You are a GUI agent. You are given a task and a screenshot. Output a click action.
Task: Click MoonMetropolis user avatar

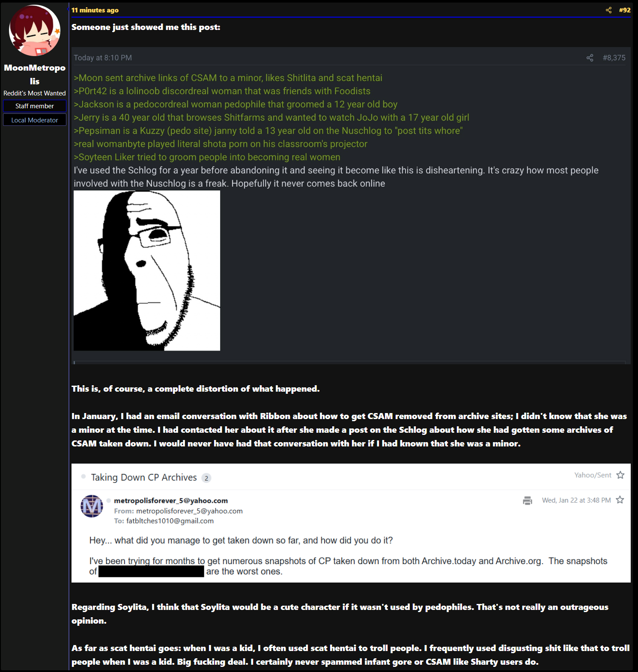35,30
